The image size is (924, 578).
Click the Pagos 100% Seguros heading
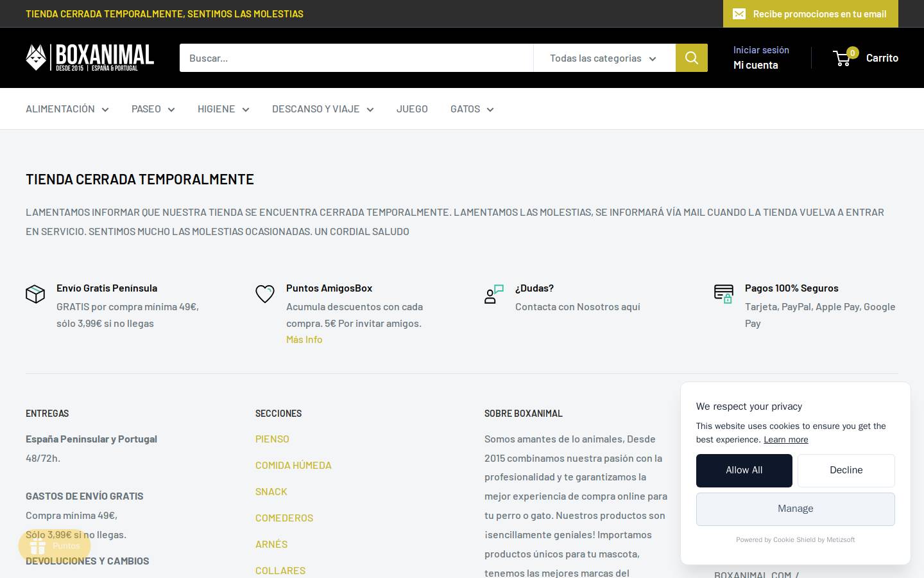pos(792,288)
